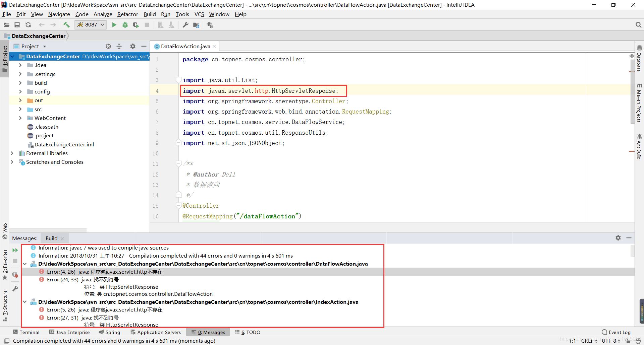The image size is (644, 345).
Task: Open the 8087 run configuration dropdown
Action: (91, 25)
